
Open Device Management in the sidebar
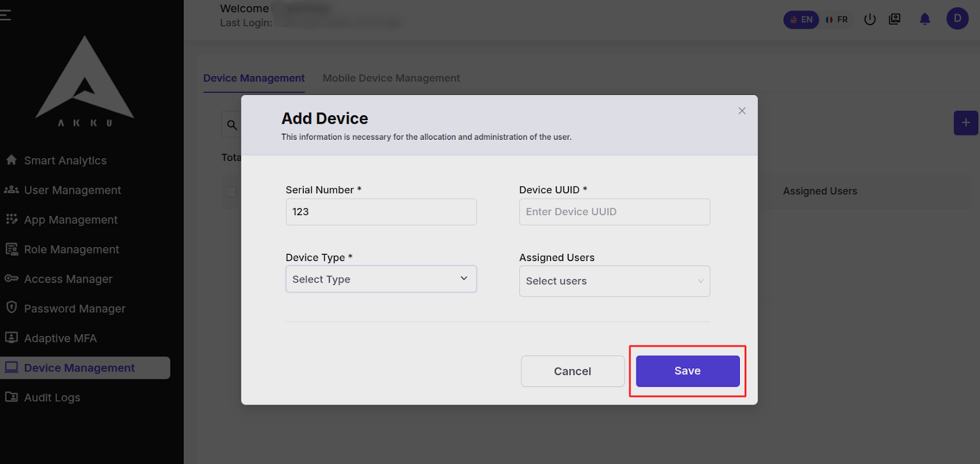[85, 368]
